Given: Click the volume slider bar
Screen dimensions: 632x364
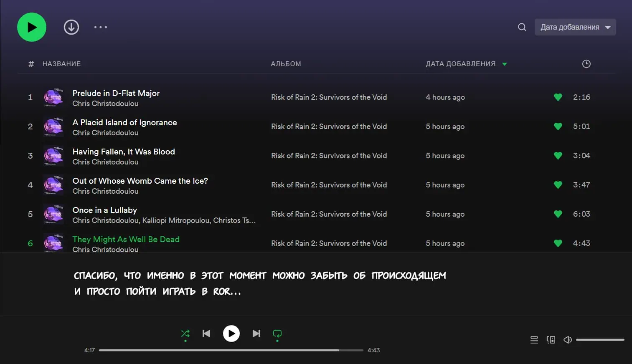Looking at the screenshot, I should pyautogui.click(x=600, y=340).
